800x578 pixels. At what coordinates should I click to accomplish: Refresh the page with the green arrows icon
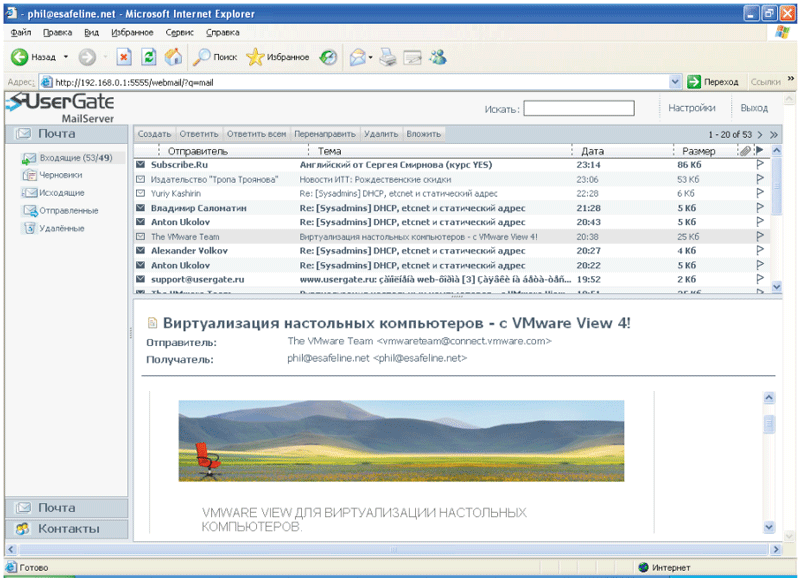point(148,57)
